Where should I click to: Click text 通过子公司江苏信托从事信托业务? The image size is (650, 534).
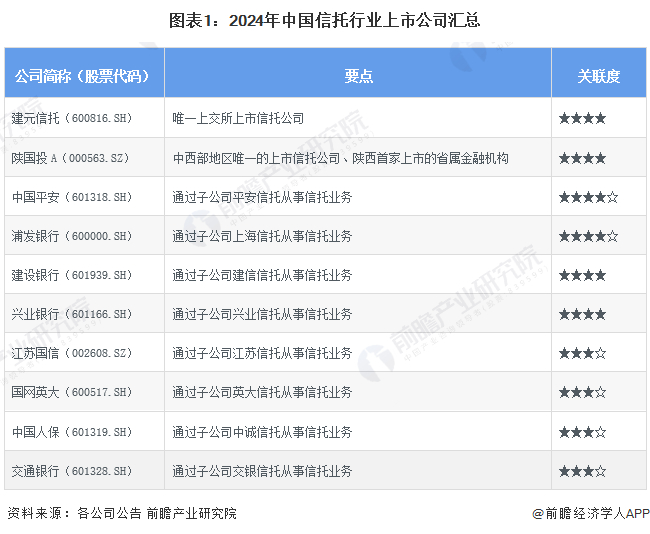click(x=262, y=353)
